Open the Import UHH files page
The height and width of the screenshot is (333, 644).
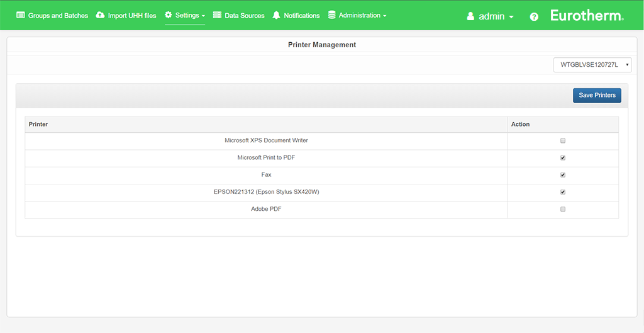131,15
